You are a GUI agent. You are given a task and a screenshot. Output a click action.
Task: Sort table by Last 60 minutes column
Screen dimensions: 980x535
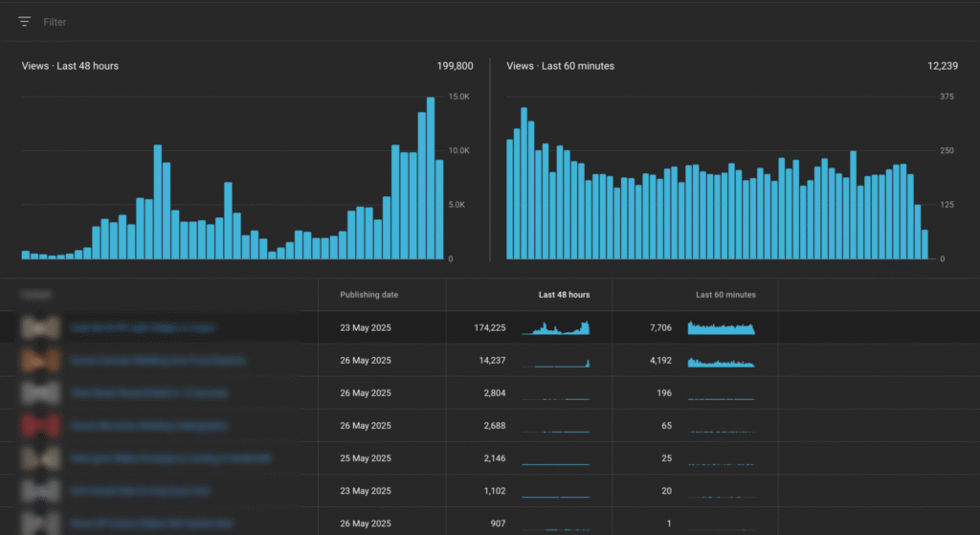[725, 295]
